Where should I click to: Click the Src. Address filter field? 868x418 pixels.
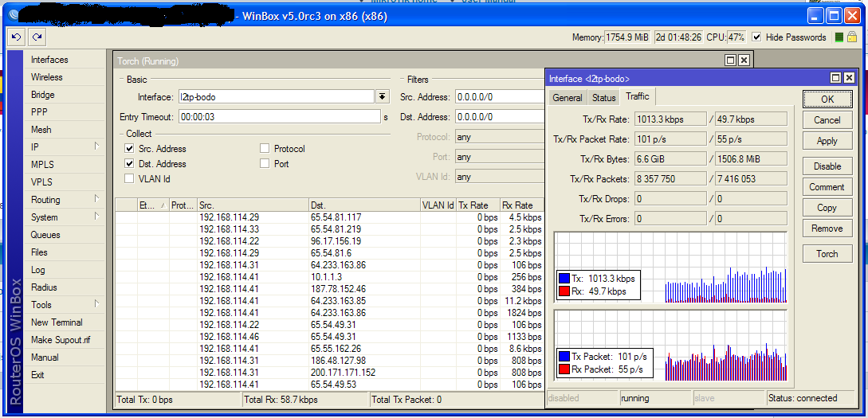(x=500, y=97)
